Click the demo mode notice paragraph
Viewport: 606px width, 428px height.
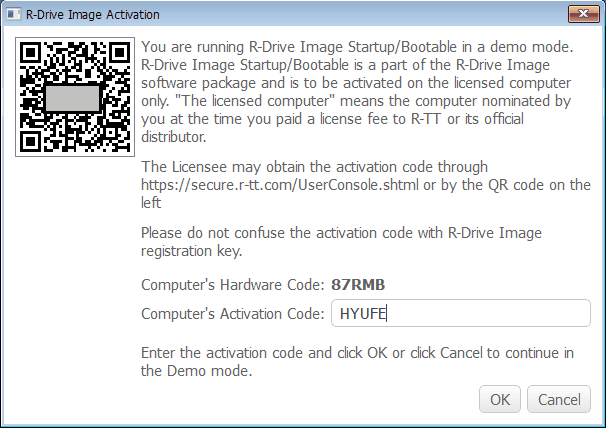click(x=357, y=92)
